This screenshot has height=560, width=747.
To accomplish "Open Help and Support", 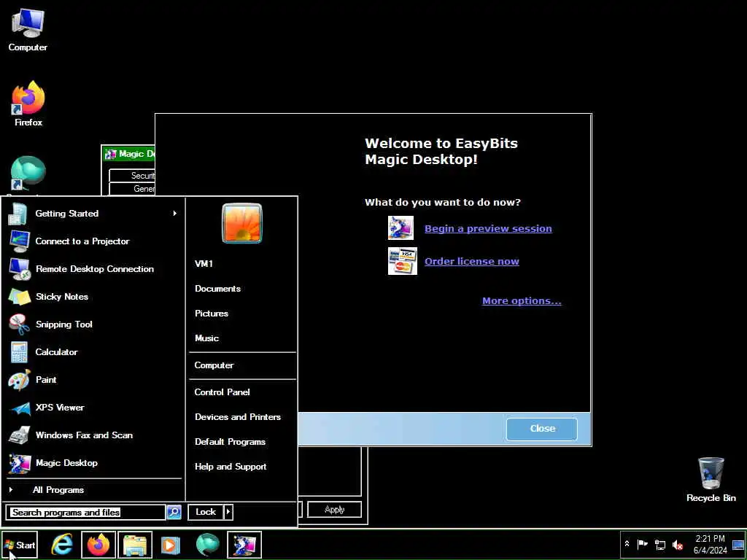I will click(x=231, y=467).
